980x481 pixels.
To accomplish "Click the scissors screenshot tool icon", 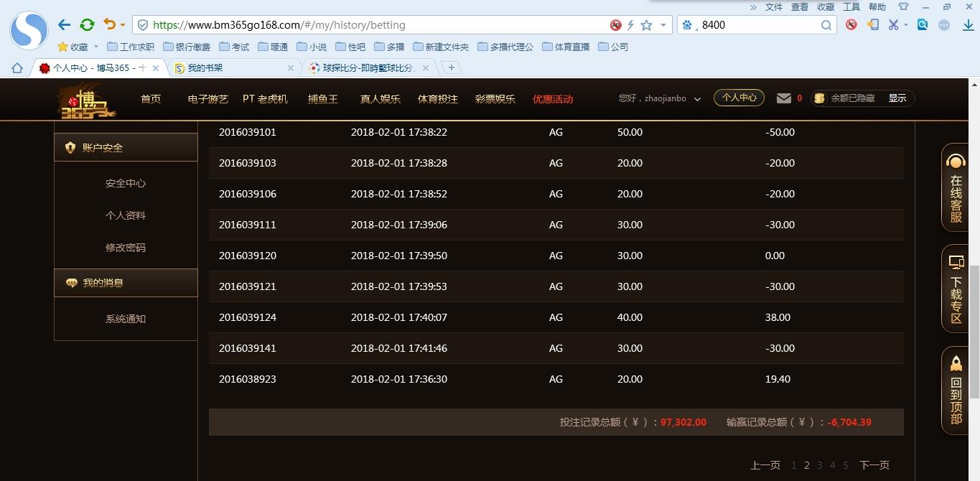I will (893, 24).
